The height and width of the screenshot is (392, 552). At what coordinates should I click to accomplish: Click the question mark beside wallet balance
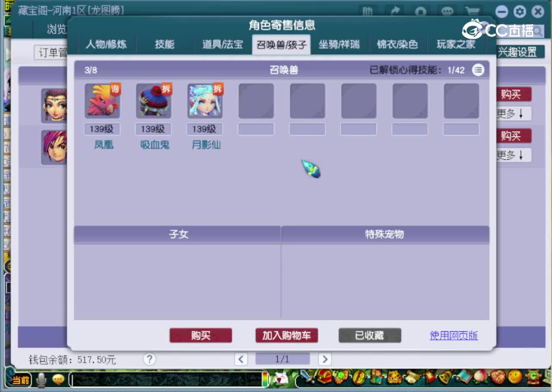(149, 358)
